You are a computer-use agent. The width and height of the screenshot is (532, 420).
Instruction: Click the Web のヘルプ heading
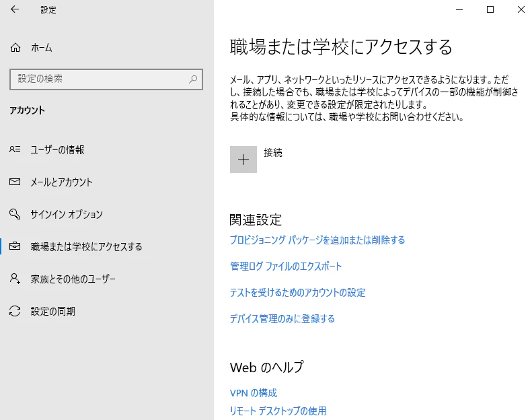pyautogui.click(x=267, y=367)
